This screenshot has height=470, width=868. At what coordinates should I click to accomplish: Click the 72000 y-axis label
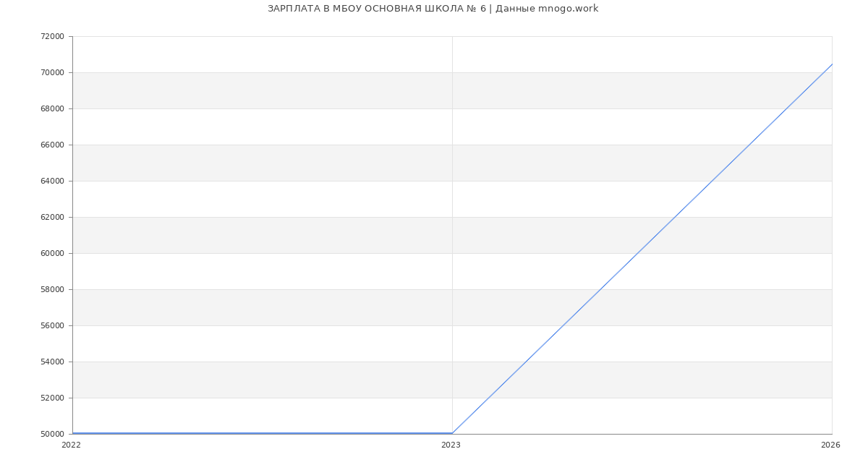coord(52,37)
